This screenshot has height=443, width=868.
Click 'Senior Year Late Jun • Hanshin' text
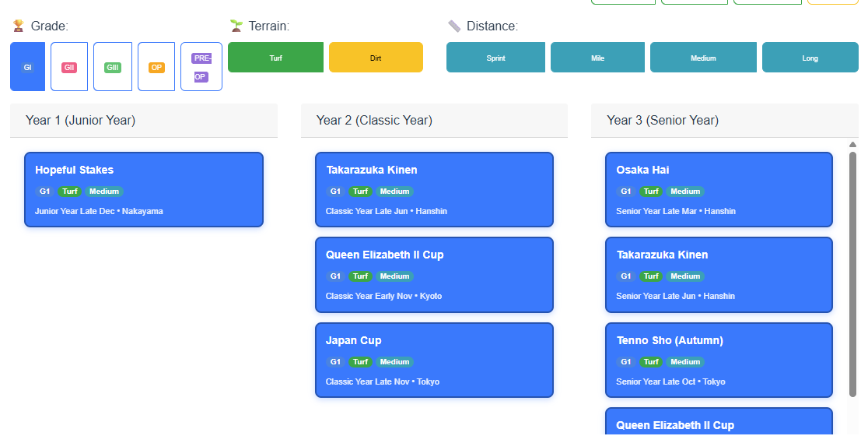(675, 296)
